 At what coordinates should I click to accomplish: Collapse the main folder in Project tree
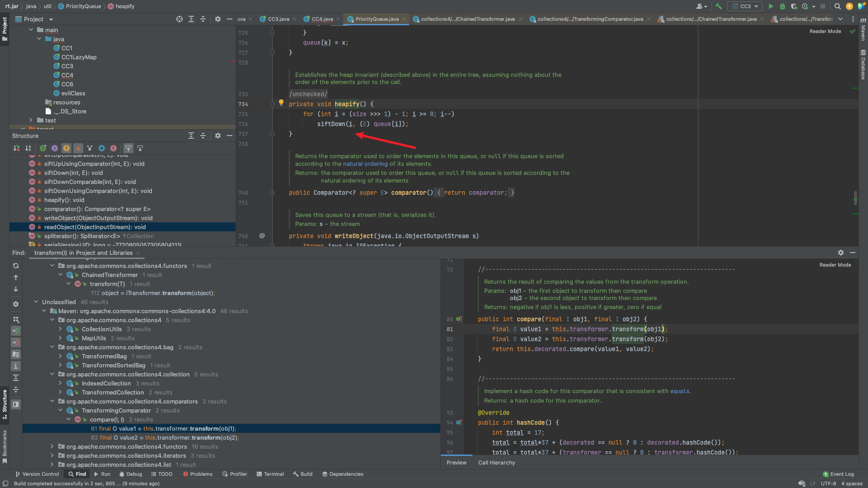point(31,30)
